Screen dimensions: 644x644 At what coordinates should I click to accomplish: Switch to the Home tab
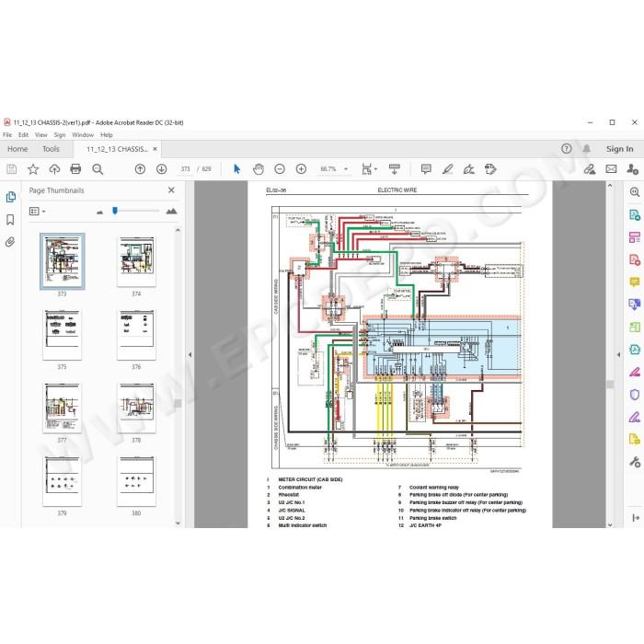17,149
